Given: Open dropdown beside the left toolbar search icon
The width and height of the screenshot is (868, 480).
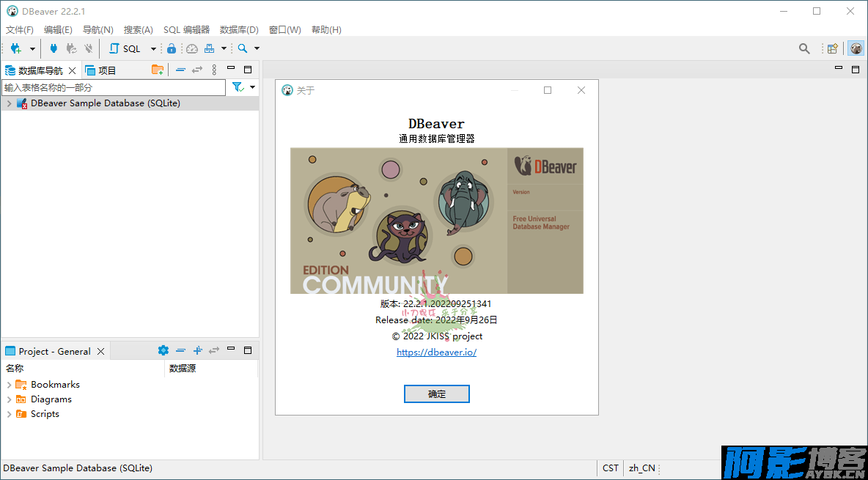Looking at the screenshot, I should click(257, 48).
